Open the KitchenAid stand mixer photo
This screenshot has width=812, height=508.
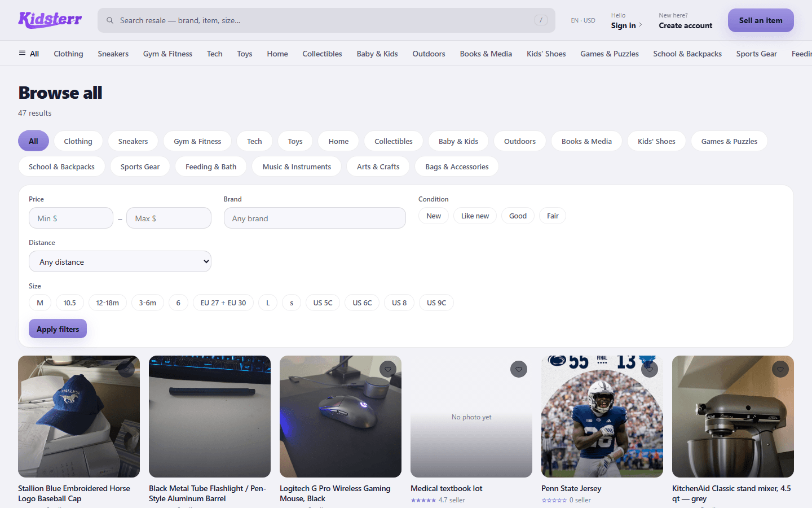[x=733, y=417]
